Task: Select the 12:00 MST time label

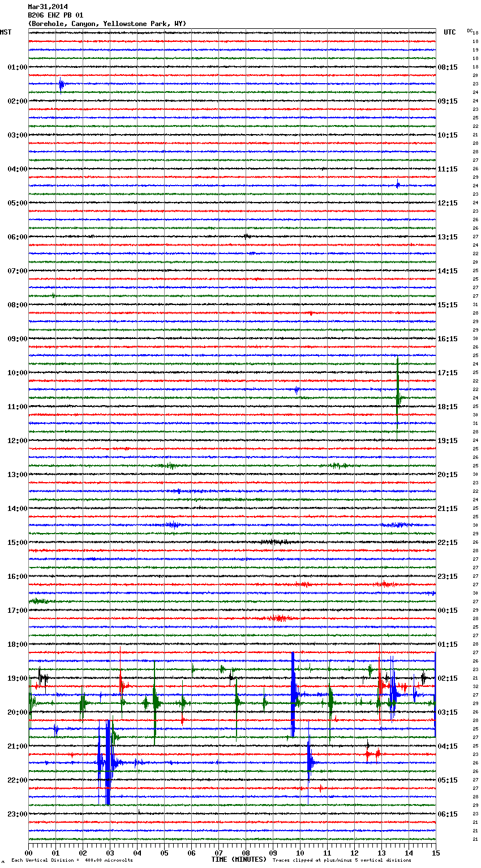Action: [x=18, y=441]
